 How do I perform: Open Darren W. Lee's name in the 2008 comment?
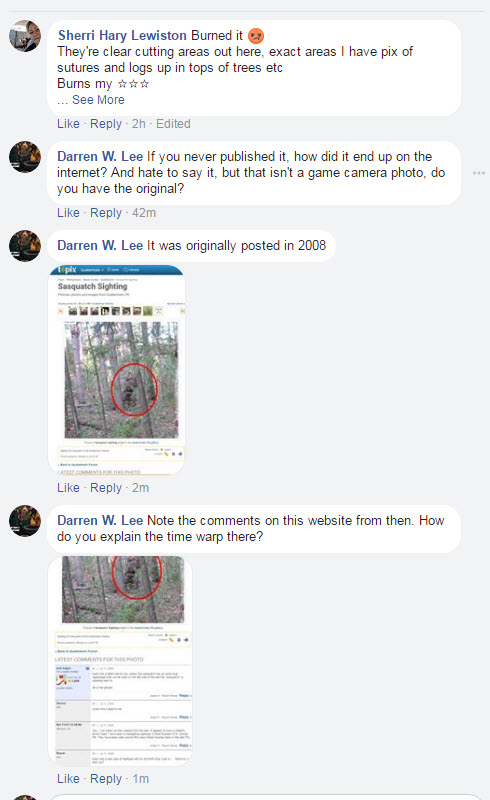pyautogui.click(x=100, y=245)
